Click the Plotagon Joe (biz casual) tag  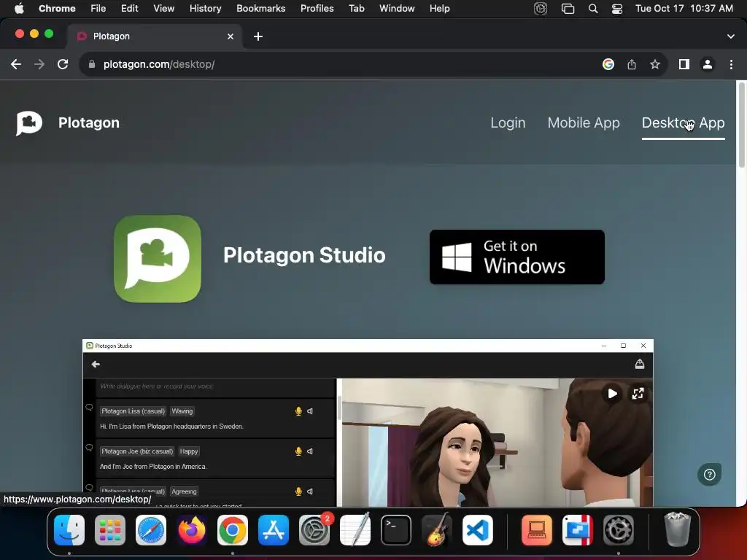click(x=137, y=451)
